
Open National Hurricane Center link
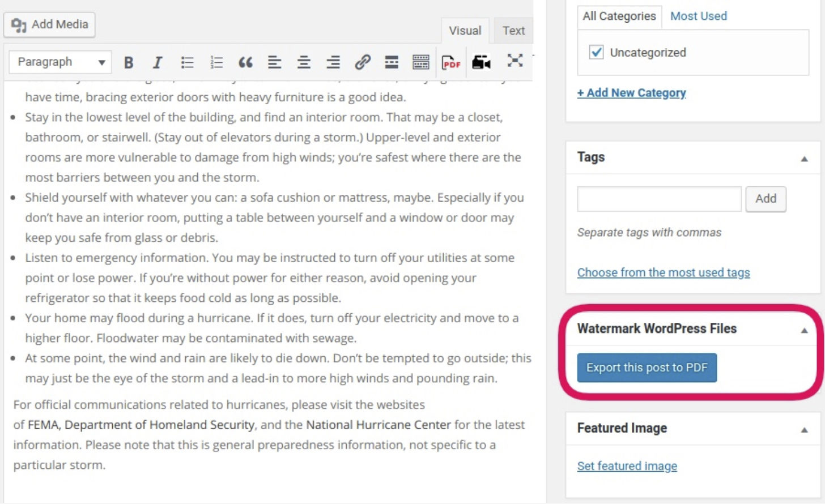tap(379, 425)
